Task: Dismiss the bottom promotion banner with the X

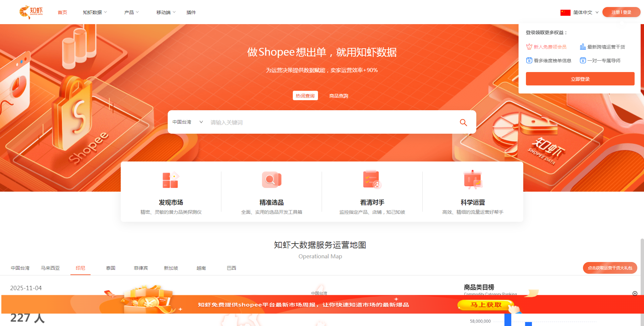Action: point(635,294)
